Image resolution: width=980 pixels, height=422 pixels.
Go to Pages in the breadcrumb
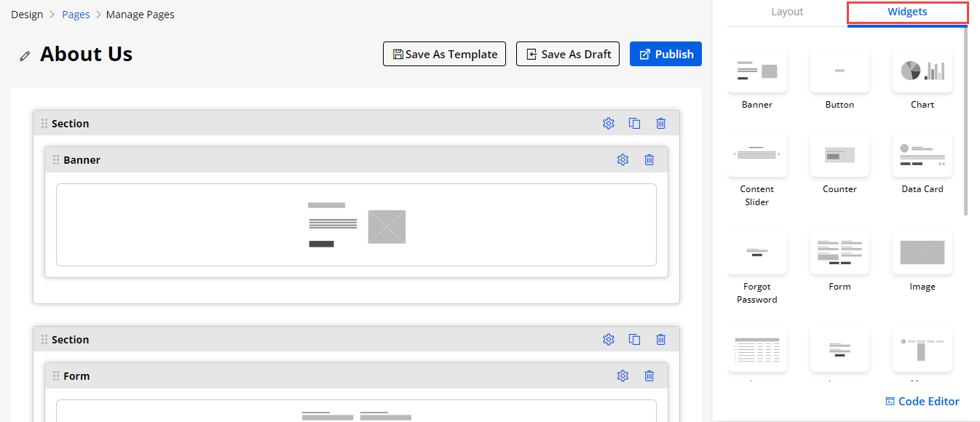76,15
